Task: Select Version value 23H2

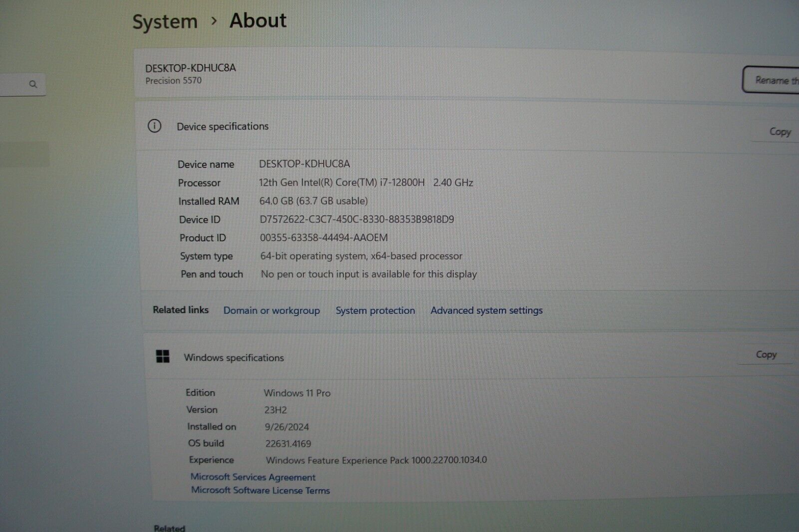Action: tap(276, 410)
